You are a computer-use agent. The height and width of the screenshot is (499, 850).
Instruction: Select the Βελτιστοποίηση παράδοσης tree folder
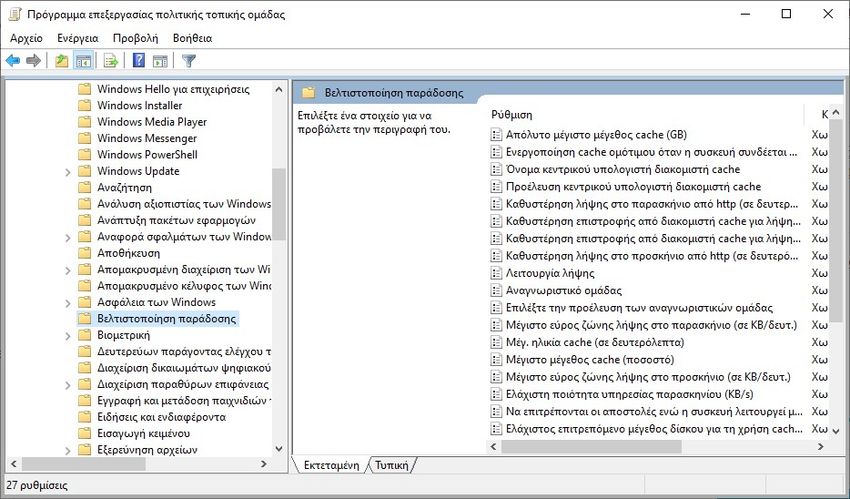tap(166, 319)
